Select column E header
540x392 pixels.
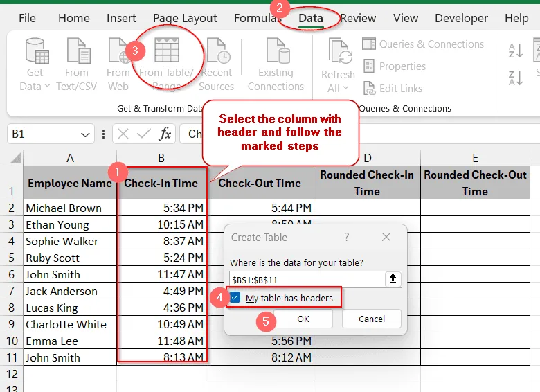click(475, 158)
